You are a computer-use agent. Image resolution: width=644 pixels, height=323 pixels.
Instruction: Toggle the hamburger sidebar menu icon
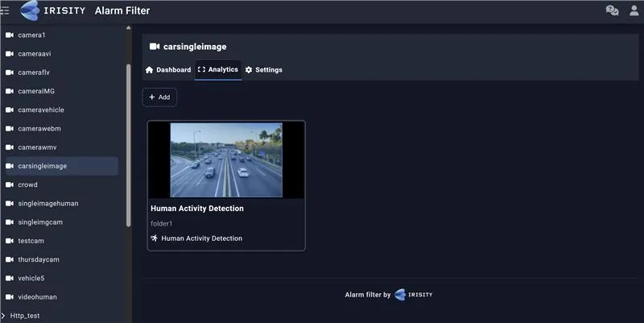pyautogui.click(x=5, y=10)
